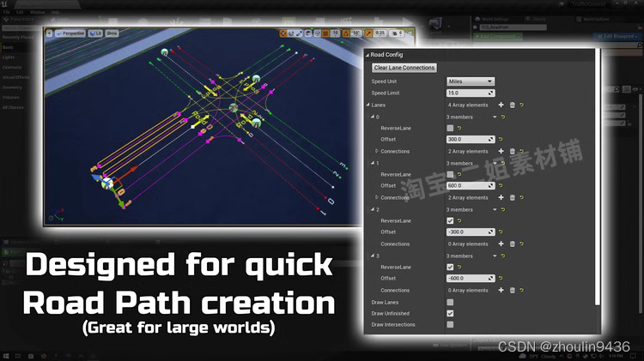Click the lane 2 Offset -300.0 field

pyautogui.click(x=471, y=232)
